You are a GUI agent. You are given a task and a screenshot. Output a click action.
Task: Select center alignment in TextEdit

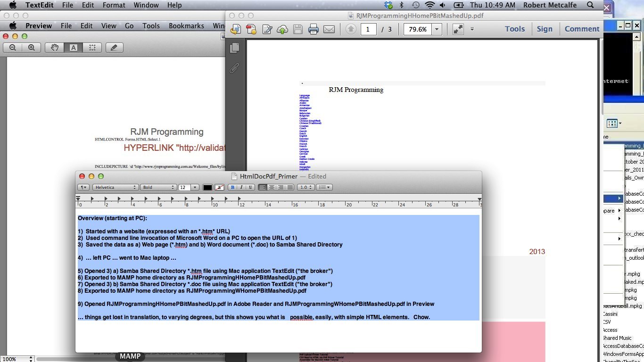pos(272,188)
